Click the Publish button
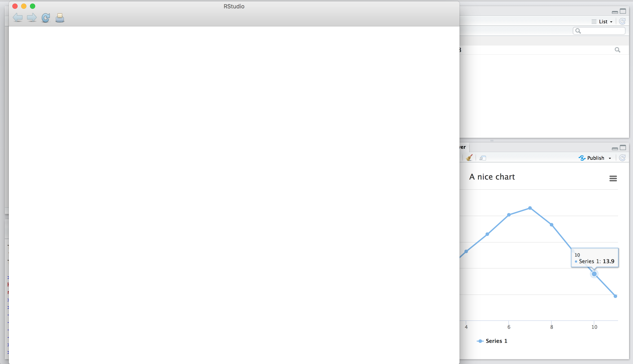This screenshot has width=633, height=364. (596, 158)
